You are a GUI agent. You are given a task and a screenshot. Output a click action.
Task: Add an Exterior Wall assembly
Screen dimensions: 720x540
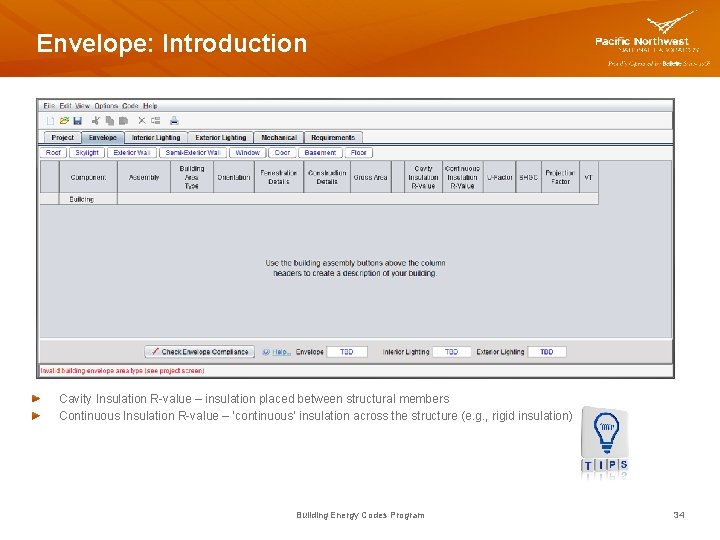click(x=132, y=152)
